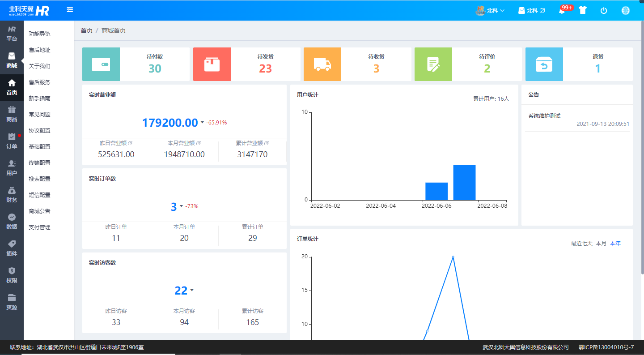Click the power logout icon
Screen dimensions: 644x355
click(604, 10)
